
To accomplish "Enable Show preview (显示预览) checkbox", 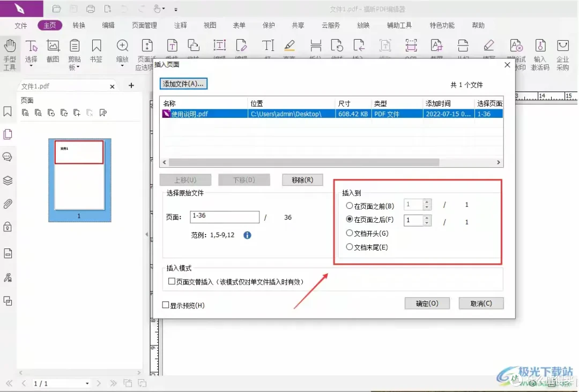I will tap(166, 305).
